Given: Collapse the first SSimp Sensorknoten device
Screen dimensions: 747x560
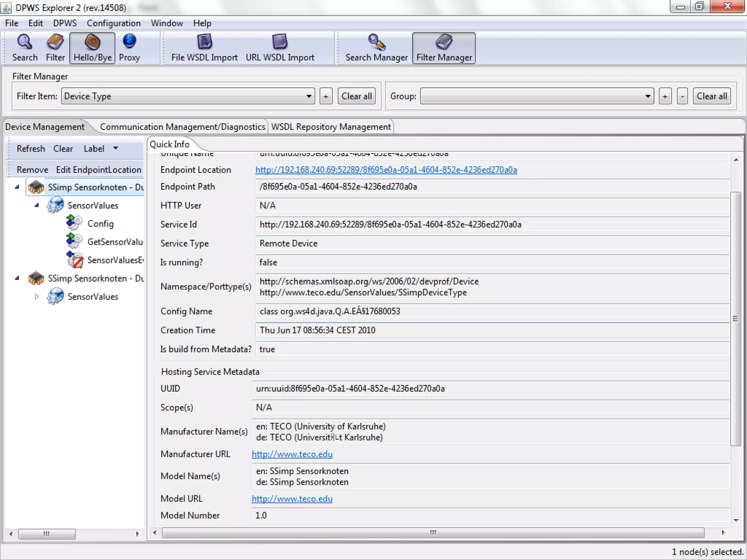Looking at the screenshot, I should coord(17,187).
